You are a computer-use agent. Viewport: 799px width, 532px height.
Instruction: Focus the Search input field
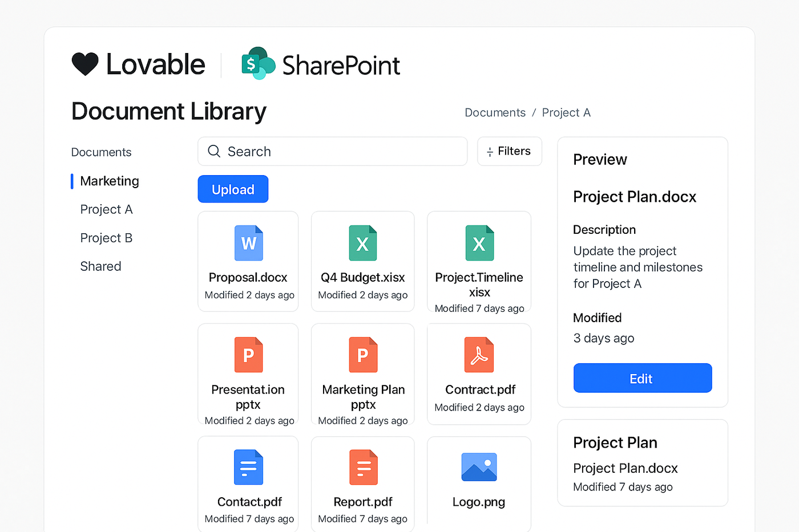click(337, 151)
